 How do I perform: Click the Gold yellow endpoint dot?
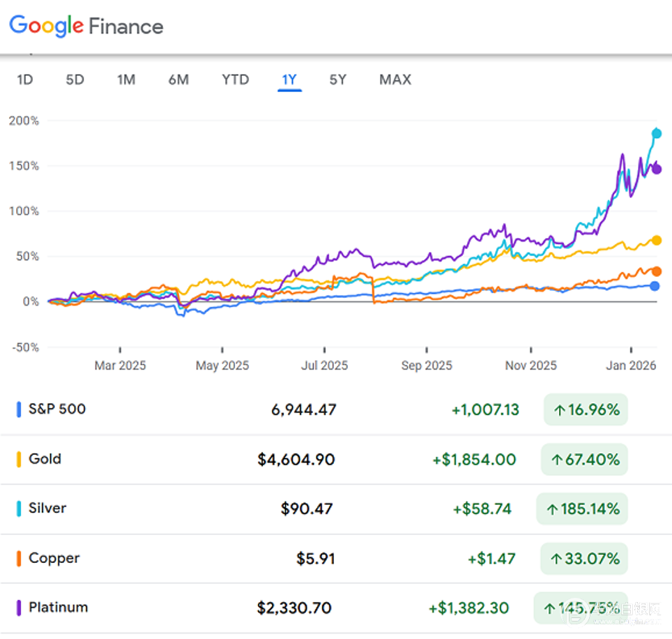tap(656, 240)
